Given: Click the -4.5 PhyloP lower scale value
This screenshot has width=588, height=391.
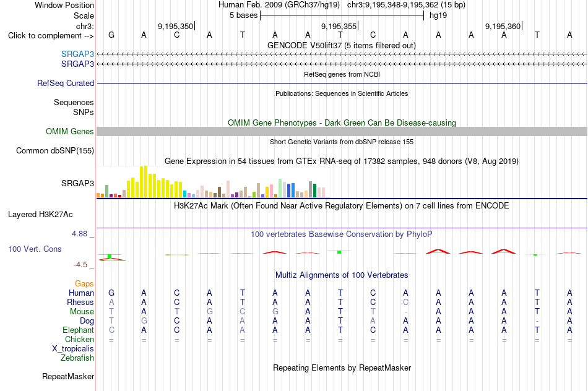Looking at the screenshot, I should [x=80, y=265].
